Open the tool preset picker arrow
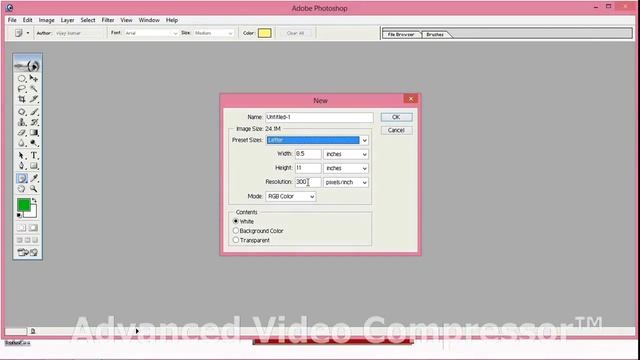This screenshot has height=360, width=640. (x=28, y=33)
